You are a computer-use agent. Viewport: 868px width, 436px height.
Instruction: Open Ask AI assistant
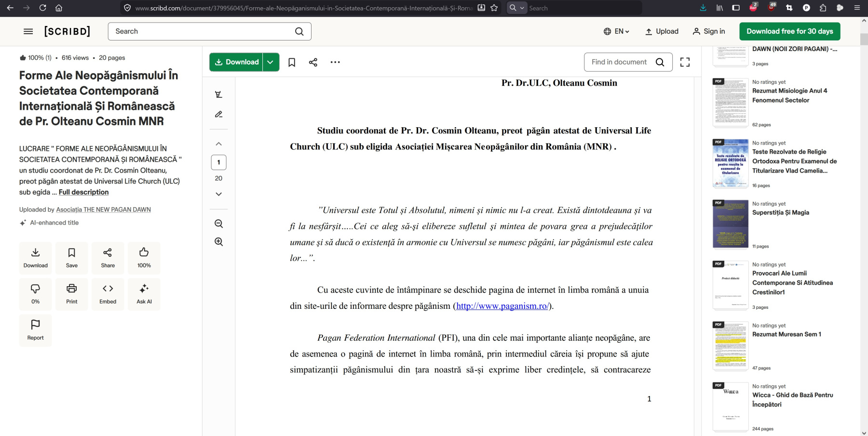tap(144, 294)
